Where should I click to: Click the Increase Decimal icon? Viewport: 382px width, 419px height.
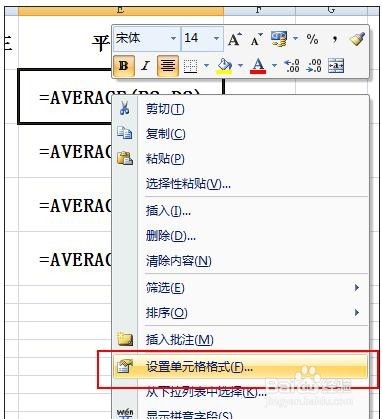[292, 66]
